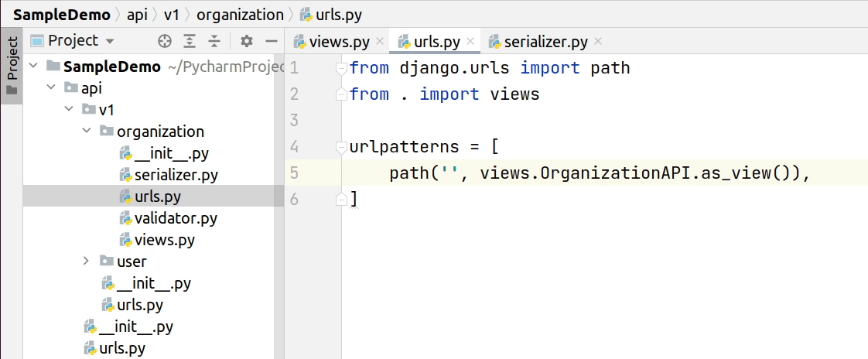Viewport: 868px width, 359px height.
Task: Collapse the organization folder
Action: pyautogui.click(x=87, y=132)
